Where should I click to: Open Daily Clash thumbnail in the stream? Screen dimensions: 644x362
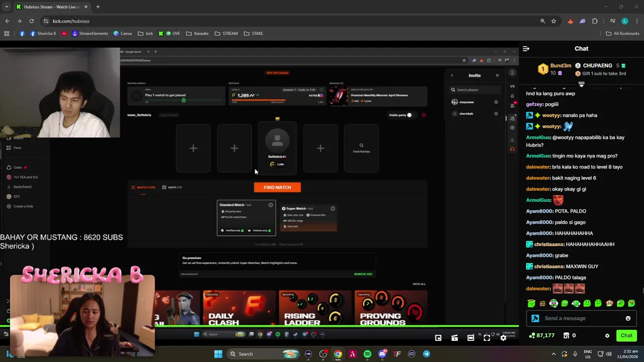coord(239,308)
